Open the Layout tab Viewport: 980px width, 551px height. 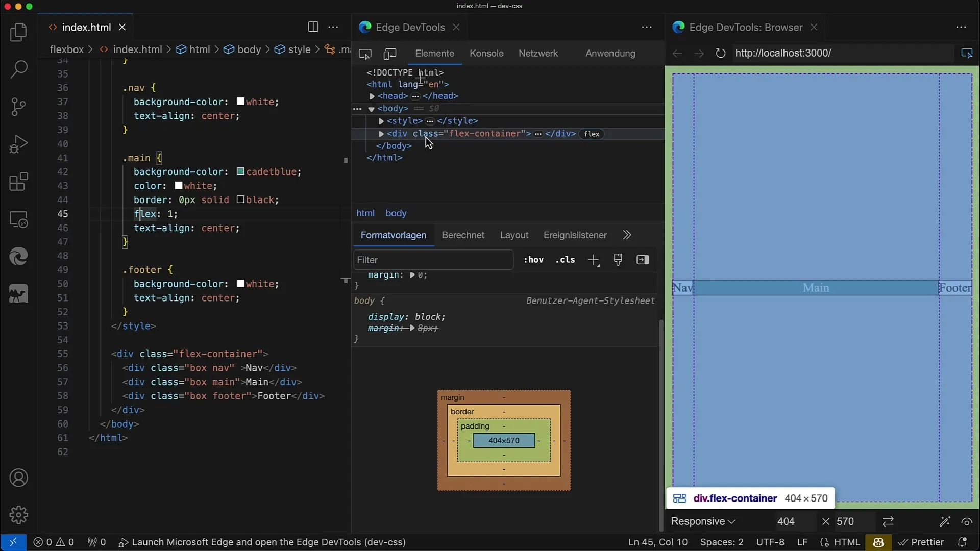click(x=514, y=235)
